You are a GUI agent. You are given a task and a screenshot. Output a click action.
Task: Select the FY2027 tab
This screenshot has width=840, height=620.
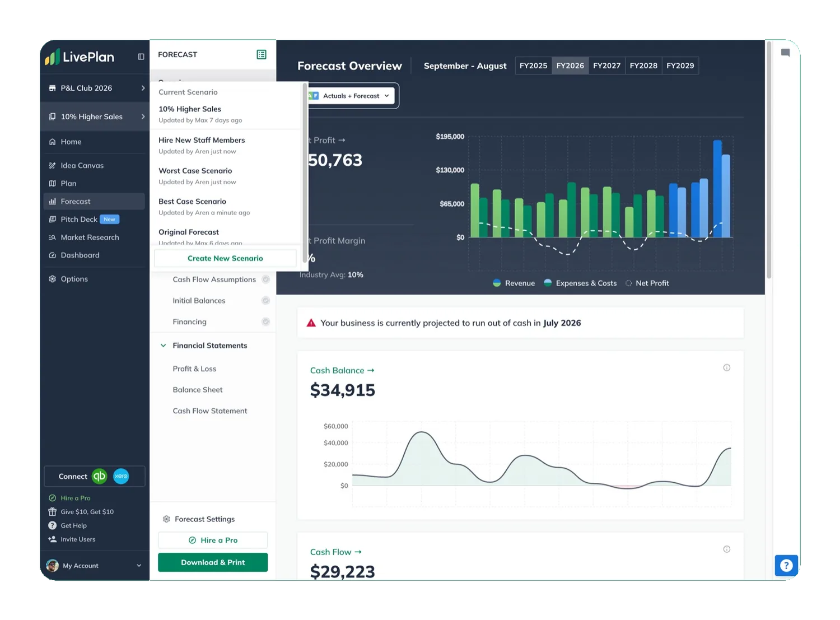[x=607, y=66]
